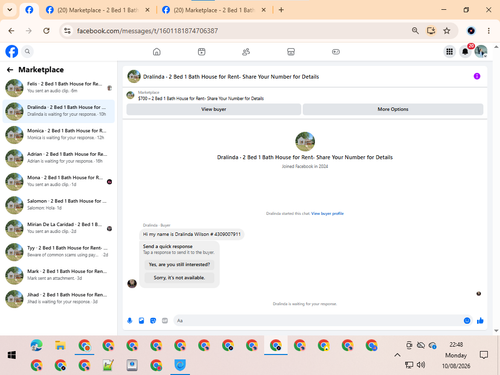
Task: Click the large listing photo in chat
Action: (x=305, y=141)
